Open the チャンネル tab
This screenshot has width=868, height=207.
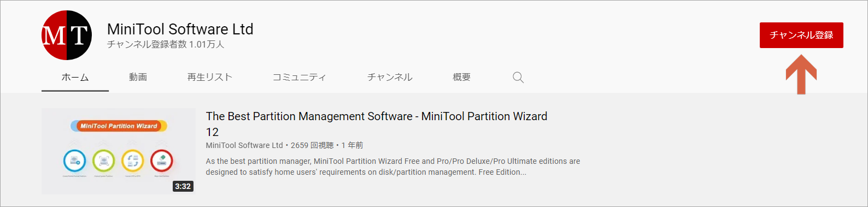(390, 77)
